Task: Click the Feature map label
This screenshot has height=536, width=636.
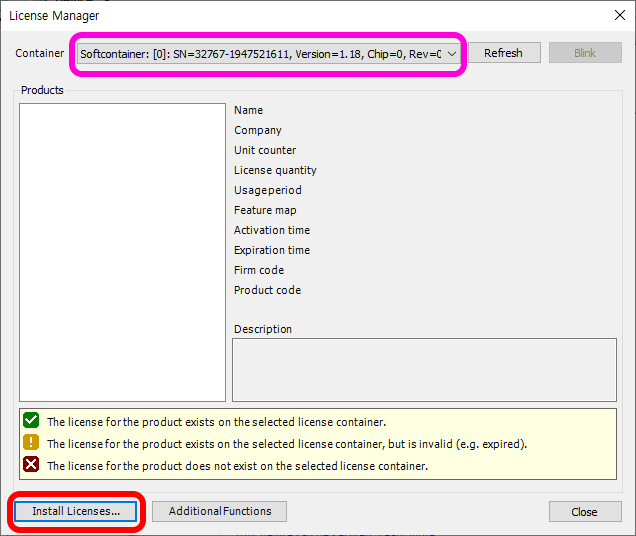Action: point(265,210)
